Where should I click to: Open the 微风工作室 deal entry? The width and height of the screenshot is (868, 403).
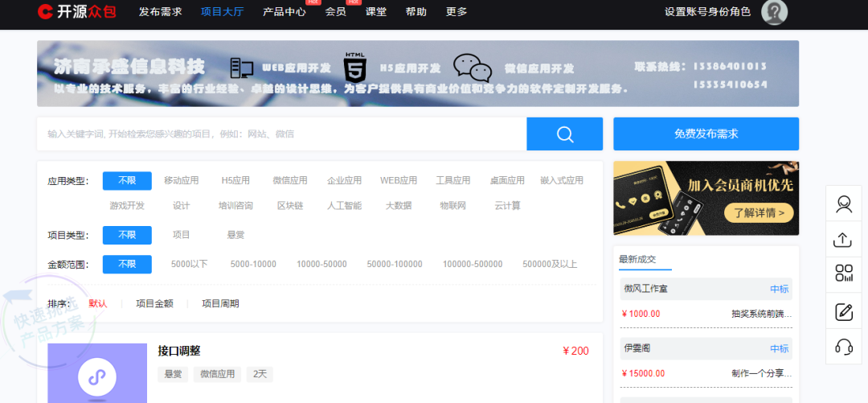(x=706, y=289)
